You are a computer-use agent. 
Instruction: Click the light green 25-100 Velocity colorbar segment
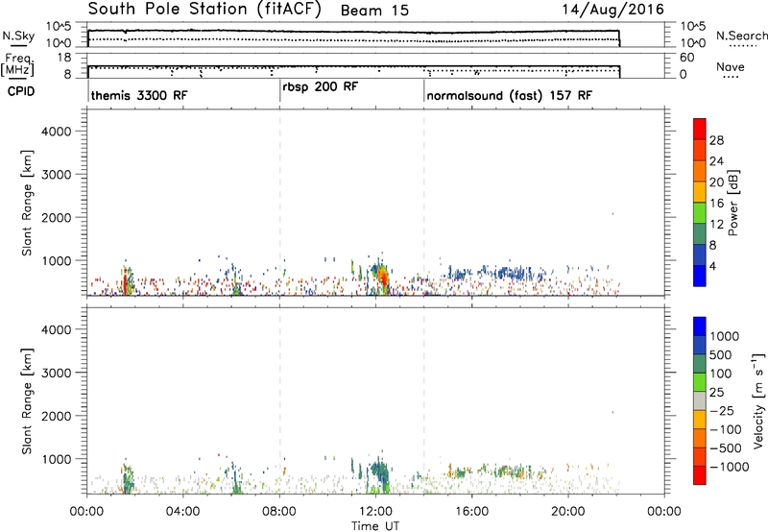click(700, 382)
